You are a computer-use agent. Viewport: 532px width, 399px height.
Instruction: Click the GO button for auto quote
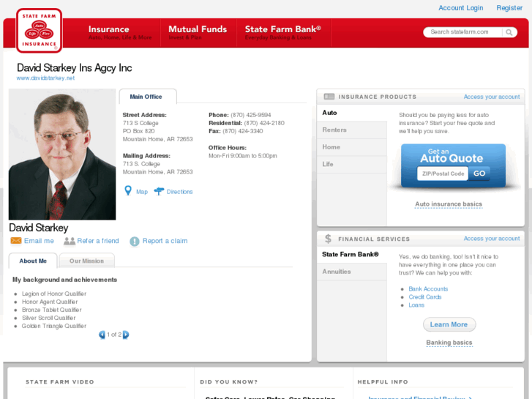pos(479,174)
